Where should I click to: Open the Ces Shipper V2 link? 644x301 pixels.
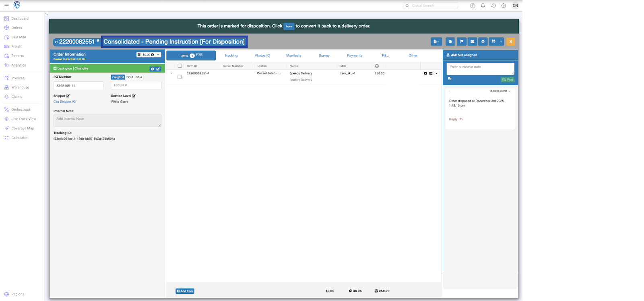[64, 102]
